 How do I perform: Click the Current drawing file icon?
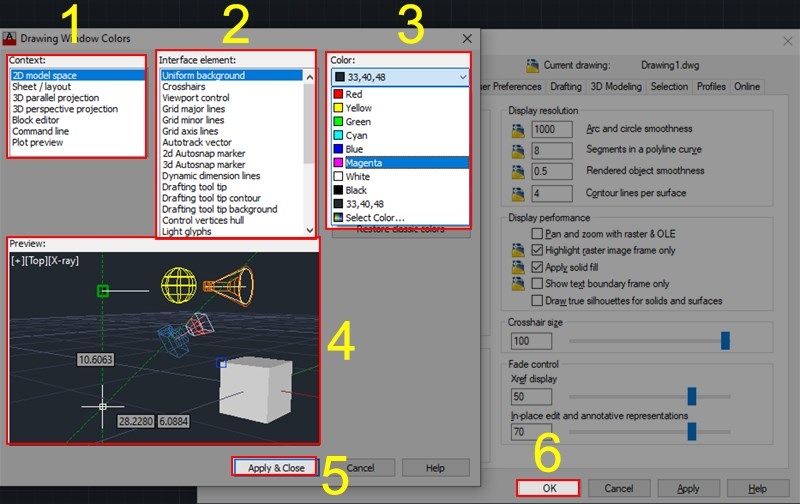pyautogui.click(x=532, y=66)
